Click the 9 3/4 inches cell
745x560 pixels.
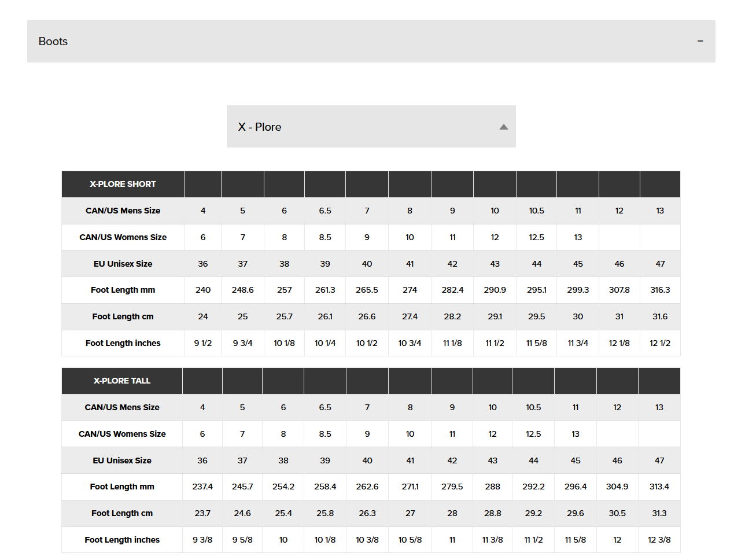tap(243, 343)
